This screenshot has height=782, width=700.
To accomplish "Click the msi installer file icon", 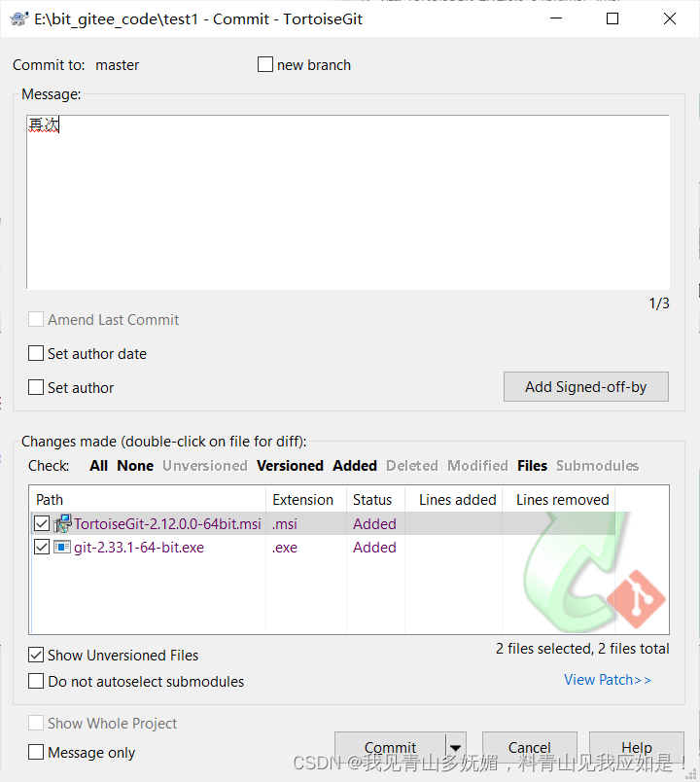I will (62, 523).
